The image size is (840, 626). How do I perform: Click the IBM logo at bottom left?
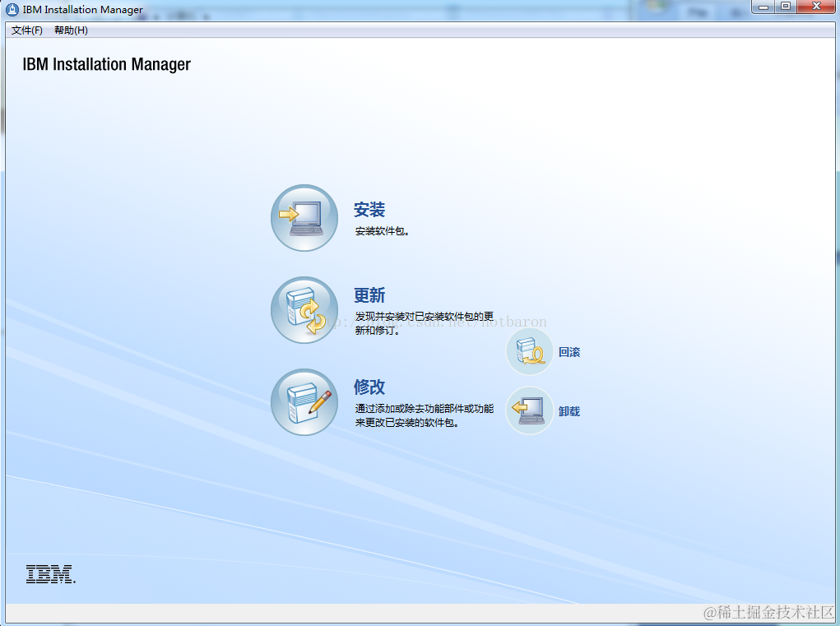point(51,574)
